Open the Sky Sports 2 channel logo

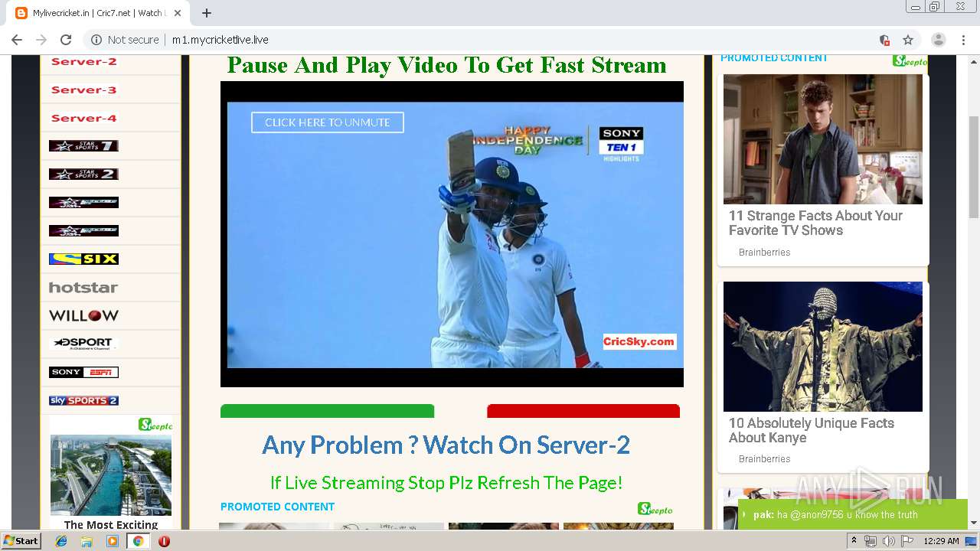(x=84, y=400)
